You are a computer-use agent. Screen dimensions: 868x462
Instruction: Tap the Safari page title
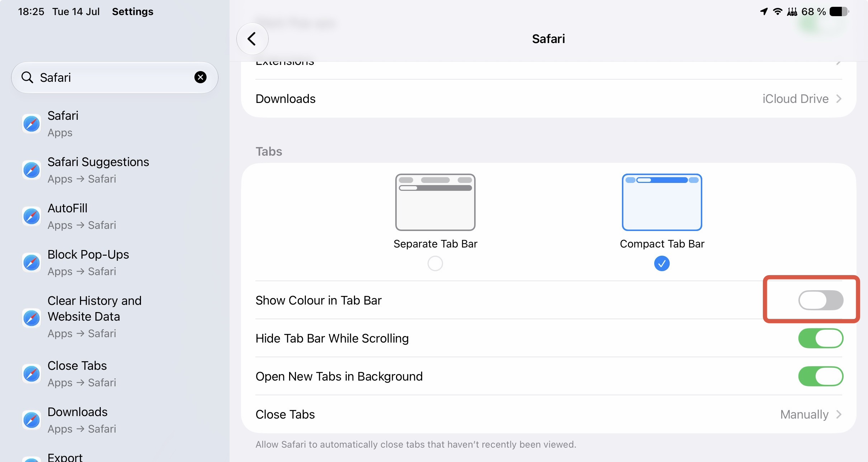548,39
